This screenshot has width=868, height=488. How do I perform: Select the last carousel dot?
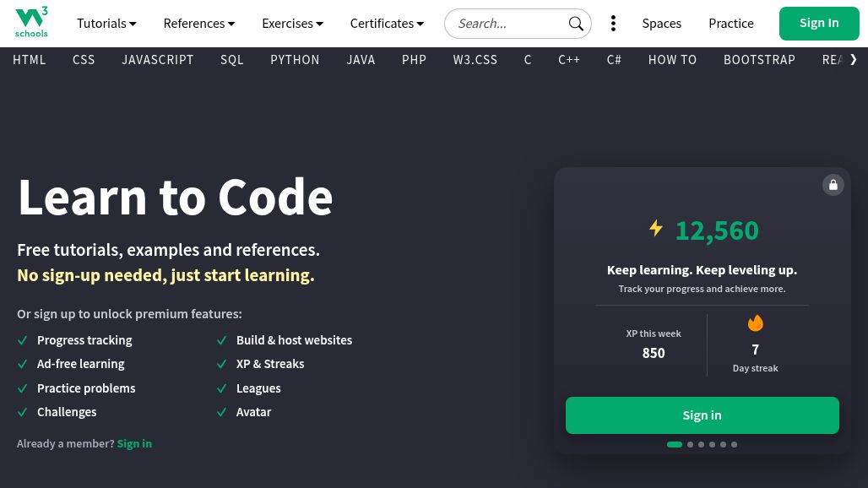pos(734,444)
